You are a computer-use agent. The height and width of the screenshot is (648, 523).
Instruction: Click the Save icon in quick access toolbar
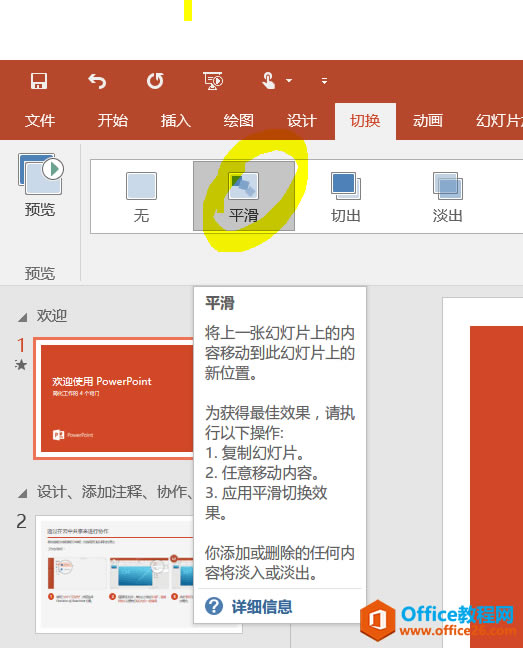(39, 81)
